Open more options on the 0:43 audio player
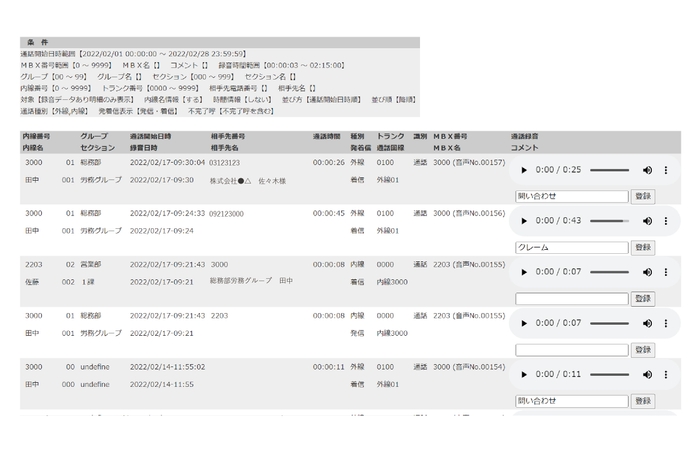The width and height of the screenshot is (700, 467). pyautogui.click(x=666, y=221)
